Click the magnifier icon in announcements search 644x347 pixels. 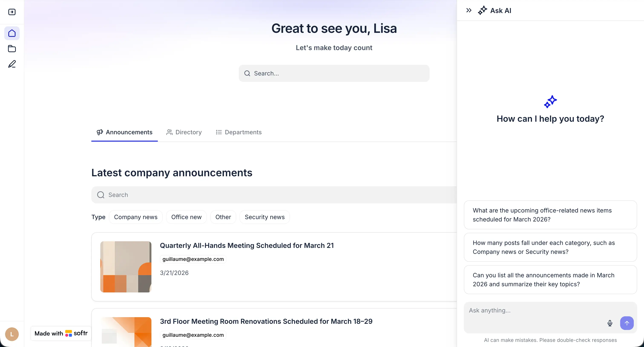click(x=101, y=195)
